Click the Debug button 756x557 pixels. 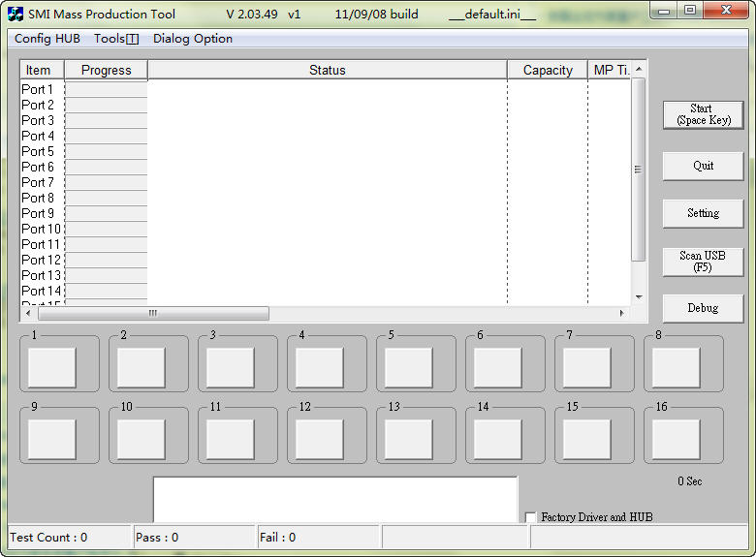703,308
